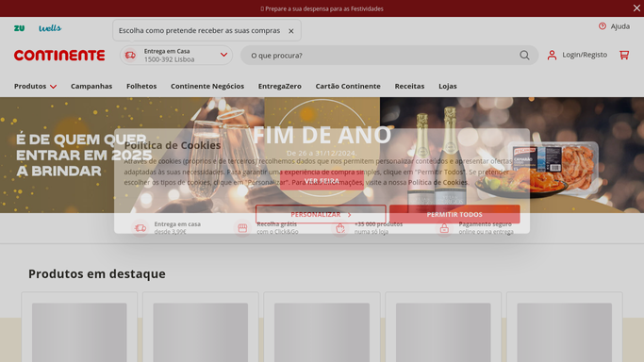644x362 pixels.
Task: Close the top promotional banner
Action: click(636, 8)
